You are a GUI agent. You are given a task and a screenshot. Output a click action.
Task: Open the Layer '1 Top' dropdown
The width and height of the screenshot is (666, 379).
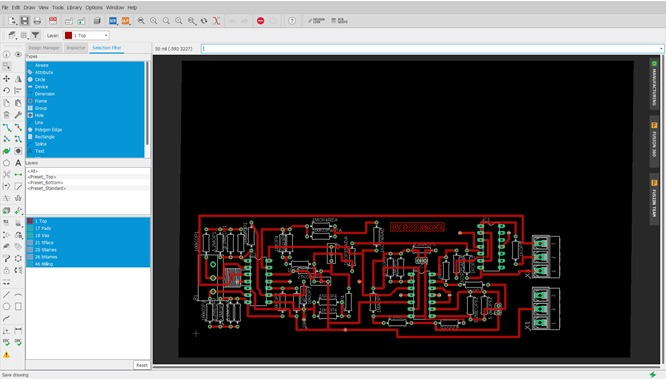click(87, 36)
